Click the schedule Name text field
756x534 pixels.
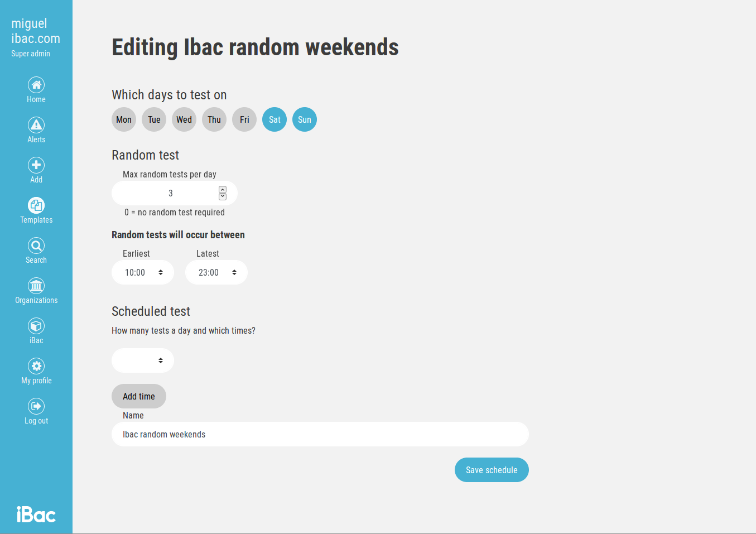pyautogui.click(x=320, y=434)
